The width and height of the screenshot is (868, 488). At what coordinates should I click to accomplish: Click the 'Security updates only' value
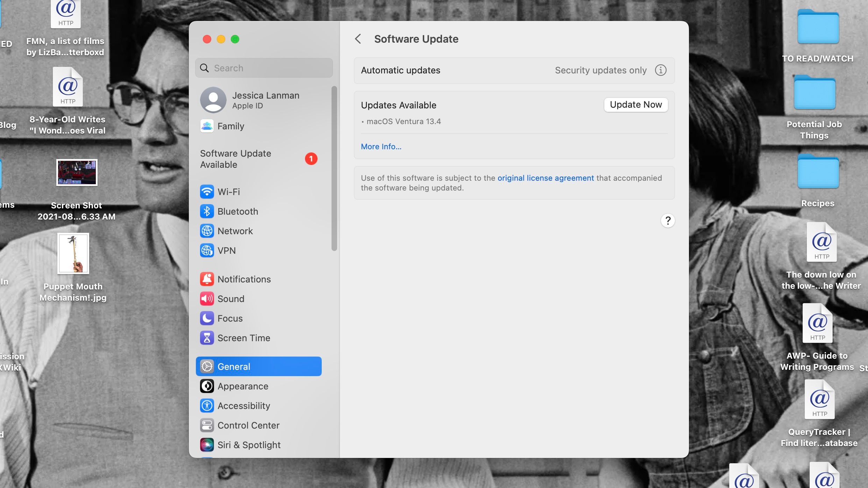pos(601,70)
